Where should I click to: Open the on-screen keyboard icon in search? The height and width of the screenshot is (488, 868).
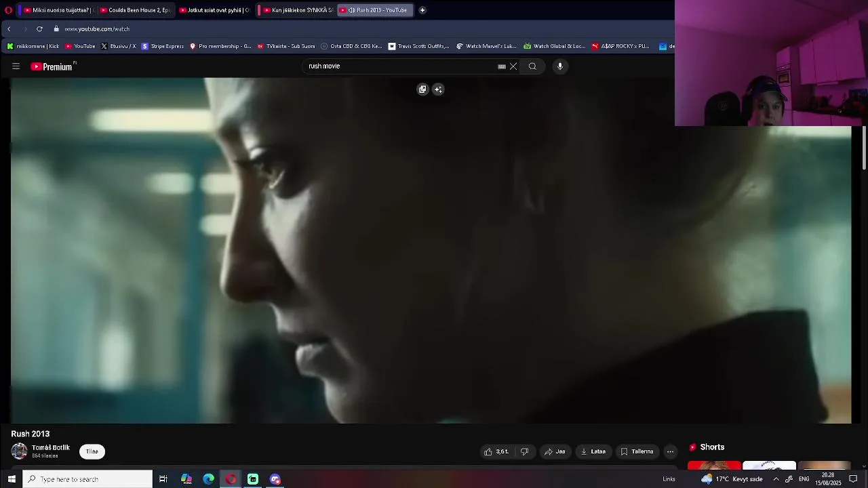pos(502,66)
